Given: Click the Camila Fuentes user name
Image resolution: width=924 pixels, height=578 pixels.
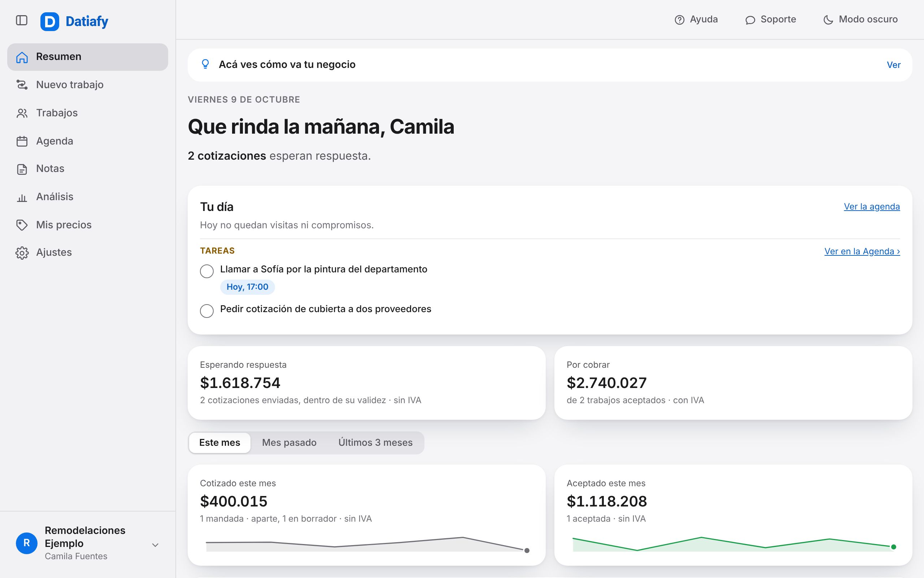Looking at the screenshot, I should [x=76, y=557].
